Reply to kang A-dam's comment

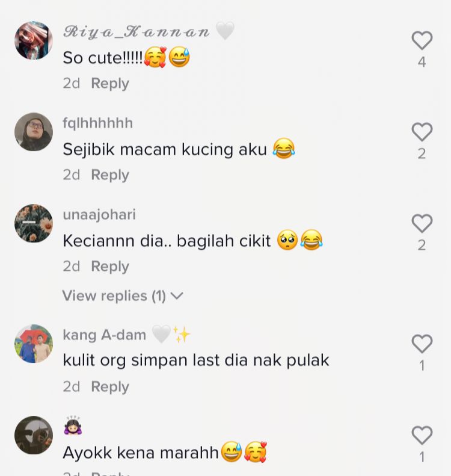110,387
